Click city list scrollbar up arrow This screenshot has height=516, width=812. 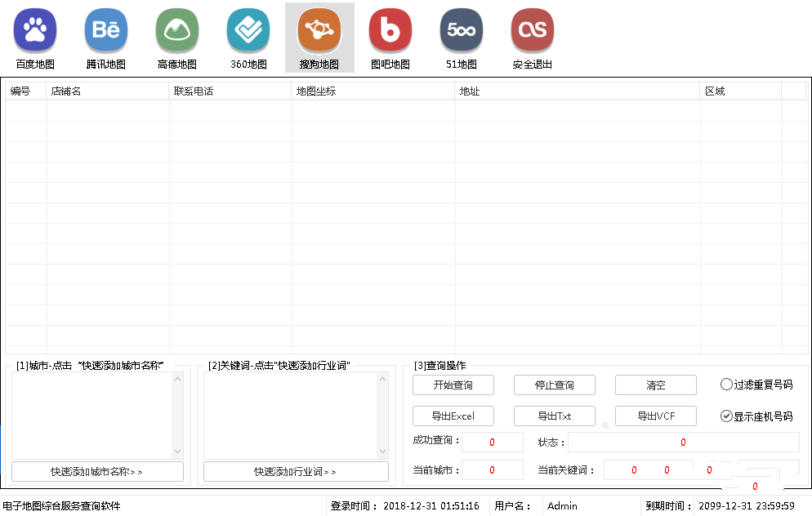click(x=177, y=379)
